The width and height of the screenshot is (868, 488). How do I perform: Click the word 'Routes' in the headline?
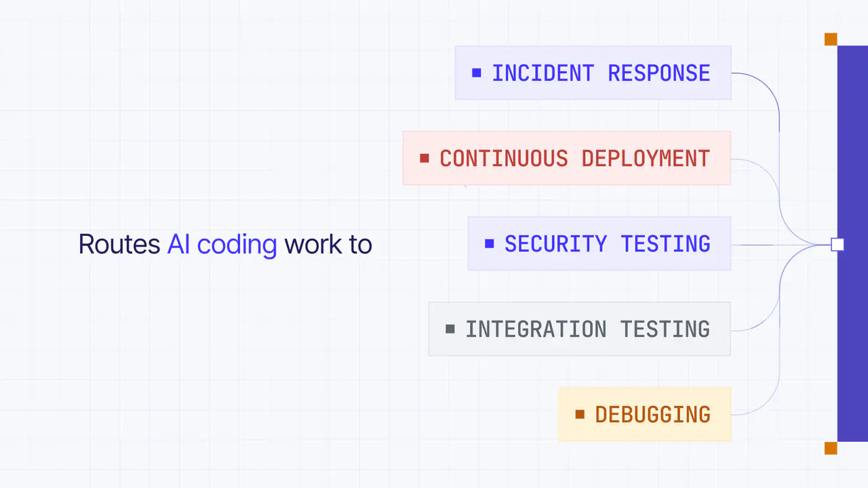[119, 245]
